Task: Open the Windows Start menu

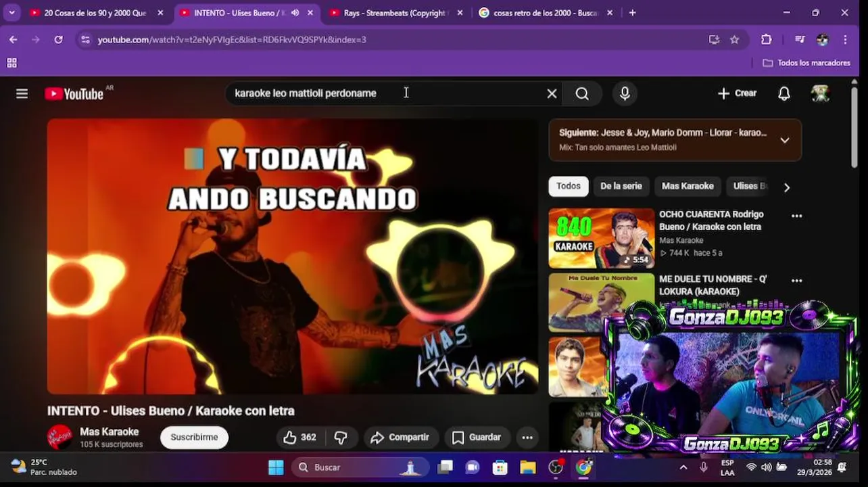Action: coord(276,467)
